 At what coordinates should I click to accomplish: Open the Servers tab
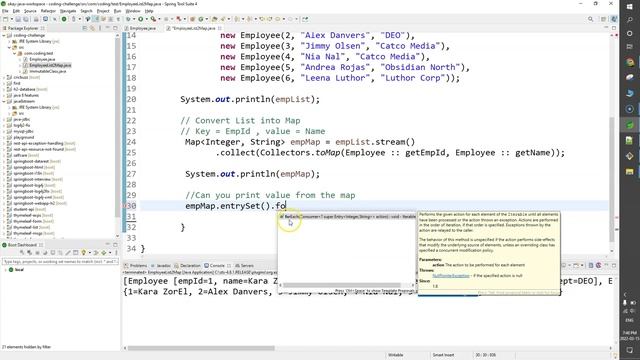tap(244, 266)
